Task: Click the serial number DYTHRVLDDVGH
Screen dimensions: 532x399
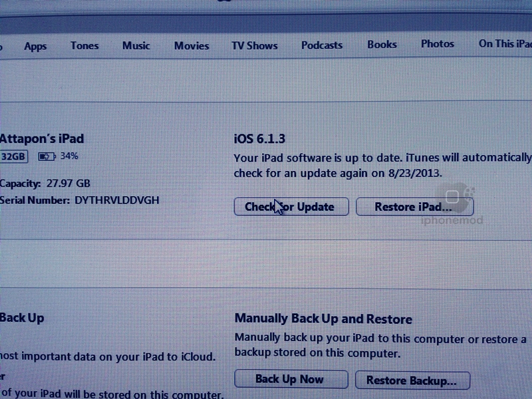Action: tap(117, 200)
